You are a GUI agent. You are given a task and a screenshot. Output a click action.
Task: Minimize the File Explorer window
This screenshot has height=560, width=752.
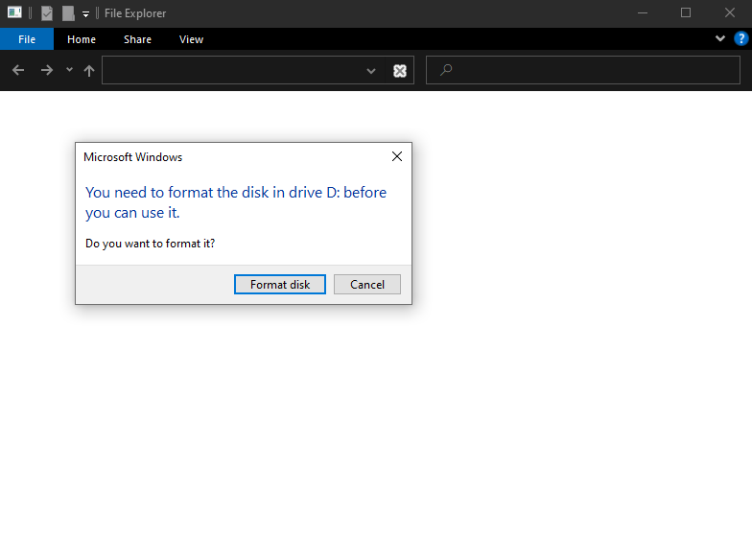(643, 13)
